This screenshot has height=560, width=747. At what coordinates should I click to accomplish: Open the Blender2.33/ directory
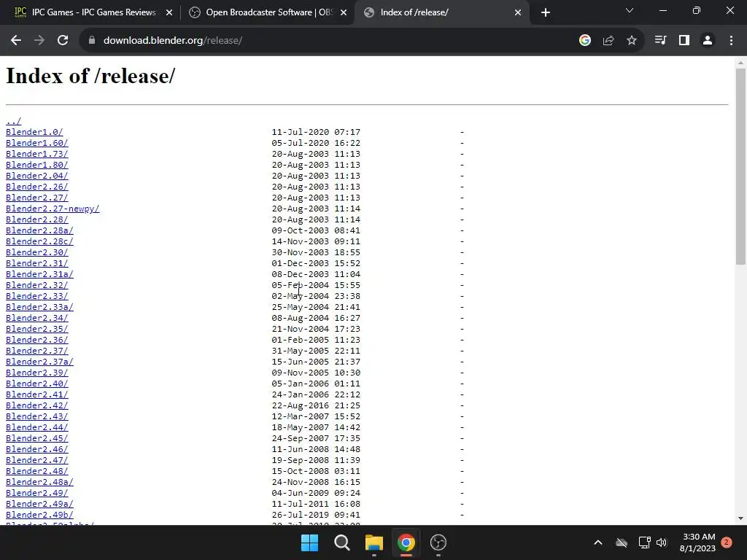pyautogui.click(x=36, y=296)
